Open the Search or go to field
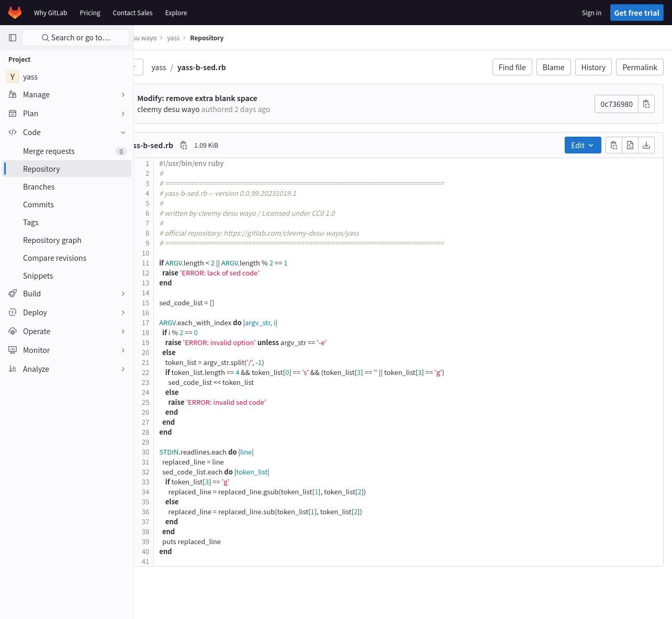The height and width of the screenshot is (619, 672). pyautogui.click(x=76, y=38)
